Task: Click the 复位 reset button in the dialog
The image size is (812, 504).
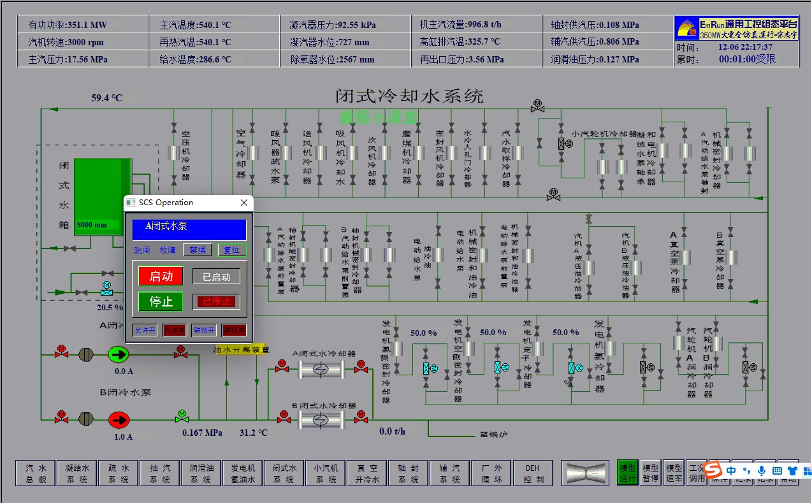Action: pyautogui.click(x=231, y=250)
